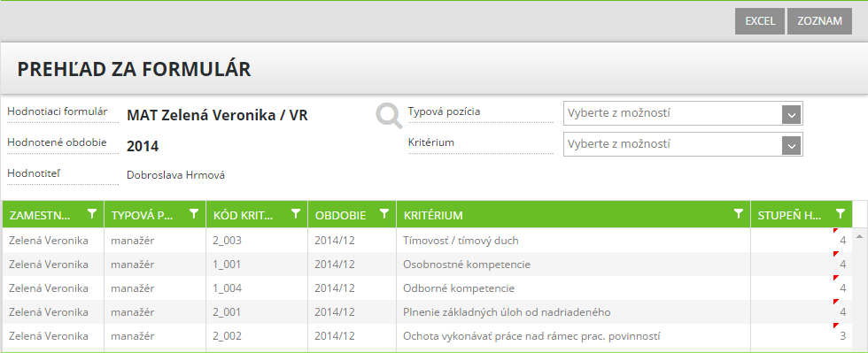Open filter icon for Kód kritéria column
The width and height of the screenshot is (868, 353).
pyautogui.click(x=296, y=213)
